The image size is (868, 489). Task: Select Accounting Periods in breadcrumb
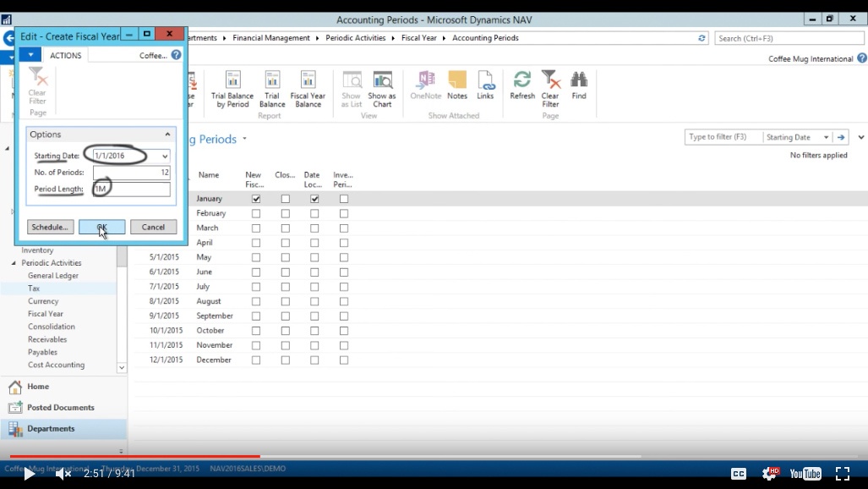coord(485,38)
